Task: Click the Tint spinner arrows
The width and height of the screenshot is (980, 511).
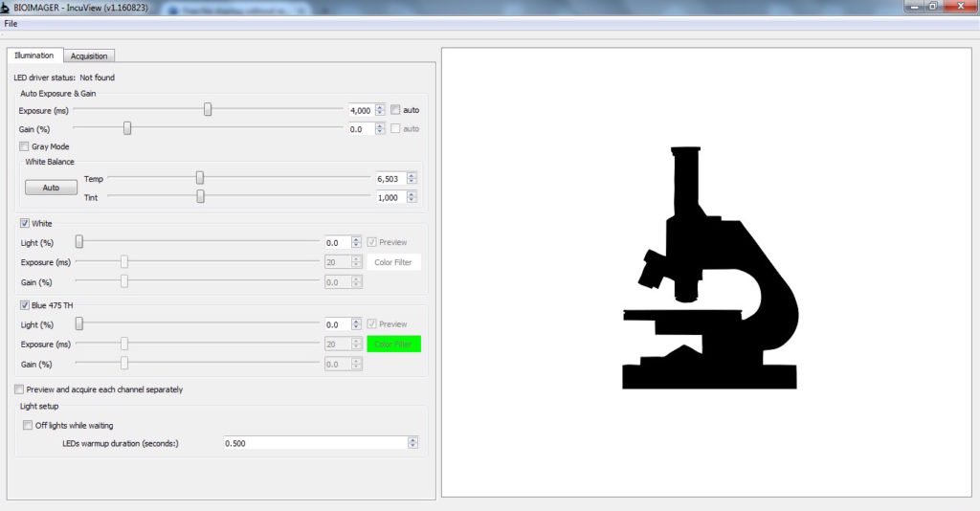Action: click(412, 197)
